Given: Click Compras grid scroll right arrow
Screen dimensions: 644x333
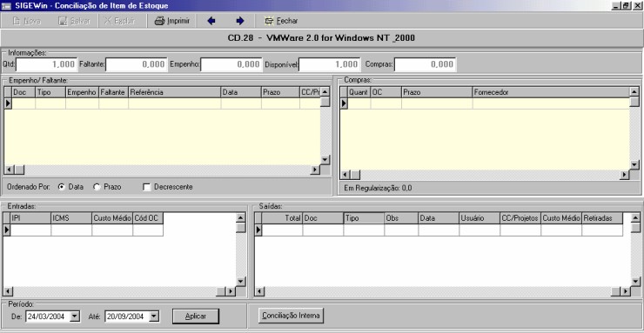Looking at the screenshot, I should (624, 175).
